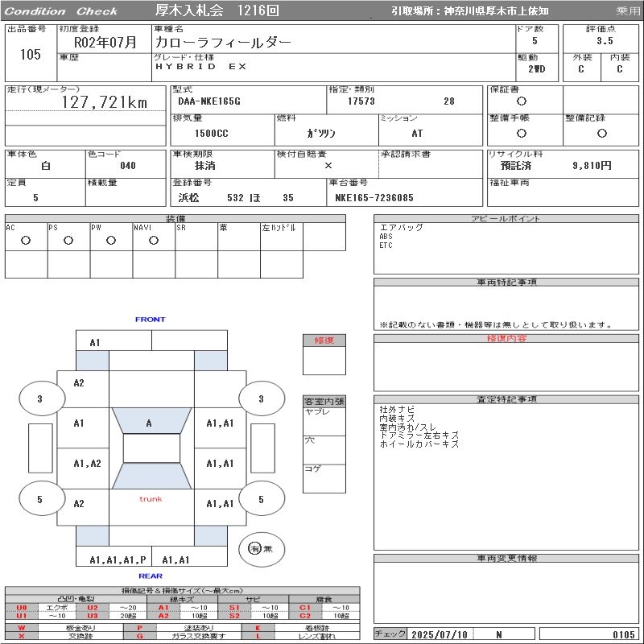Image resolution: width=644 pixels, height=644 pixels.
Task: Select body color '白'
Action: (x=46, y=166)
